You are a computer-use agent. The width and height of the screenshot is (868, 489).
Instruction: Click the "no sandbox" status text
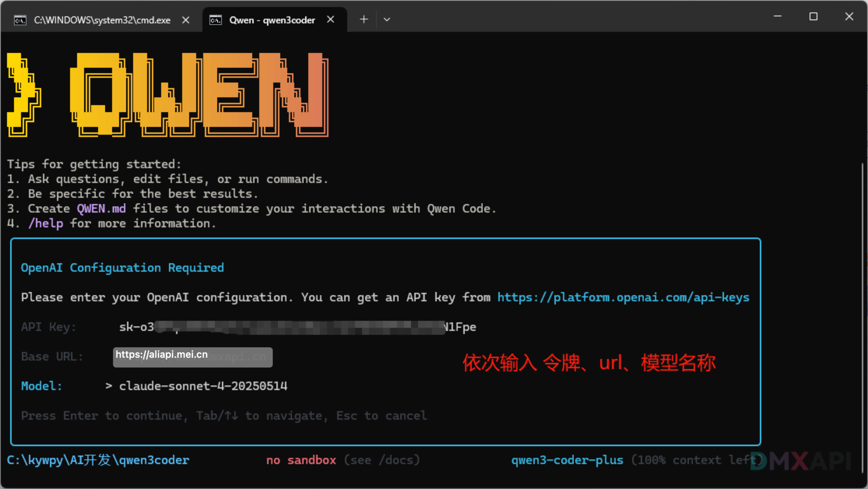tap(301, 460)
